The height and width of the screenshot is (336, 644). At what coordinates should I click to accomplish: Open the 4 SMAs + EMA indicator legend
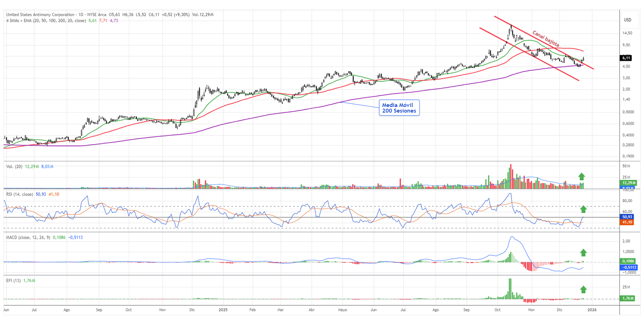click(46, 21)
